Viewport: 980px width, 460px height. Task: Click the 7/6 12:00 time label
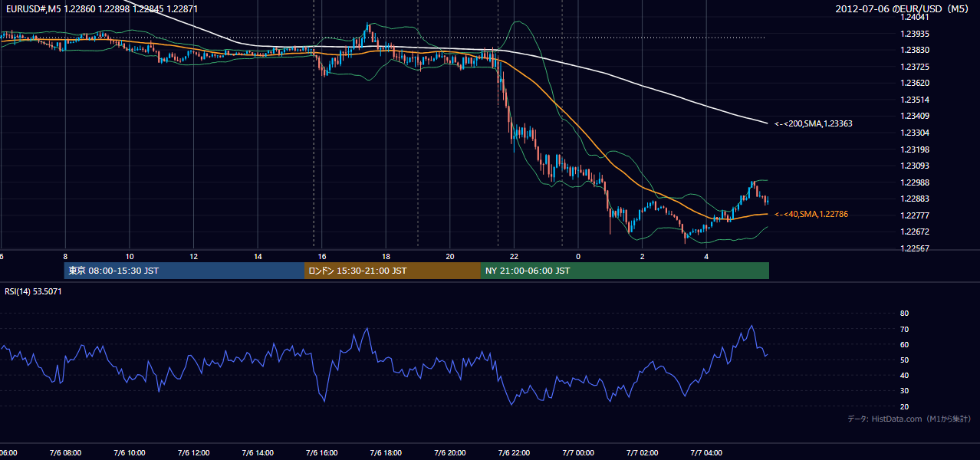[x=193, y=452]
